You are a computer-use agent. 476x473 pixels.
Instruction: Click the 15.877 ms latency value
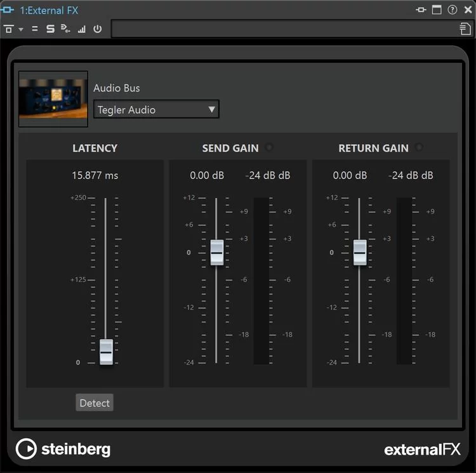click(x=95, y=175)
